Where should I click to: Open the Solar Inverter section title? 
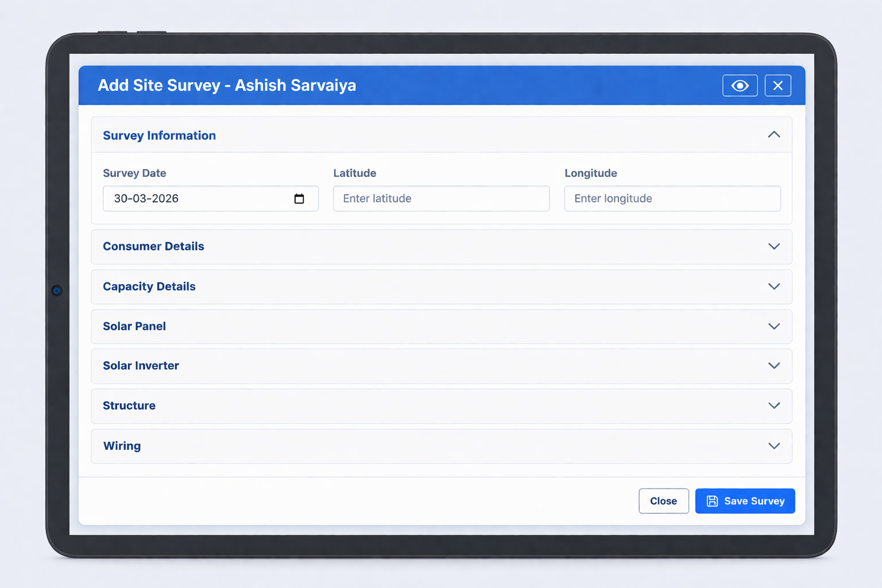click(x=141, y=366)
